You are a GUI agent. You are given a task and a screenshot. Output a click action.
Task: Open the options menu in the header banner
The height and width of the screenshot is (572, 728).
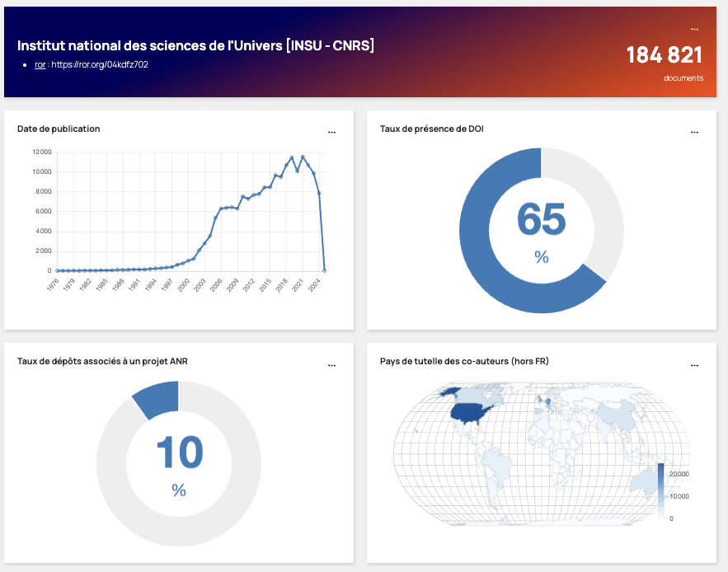click(x=694, y=30)
